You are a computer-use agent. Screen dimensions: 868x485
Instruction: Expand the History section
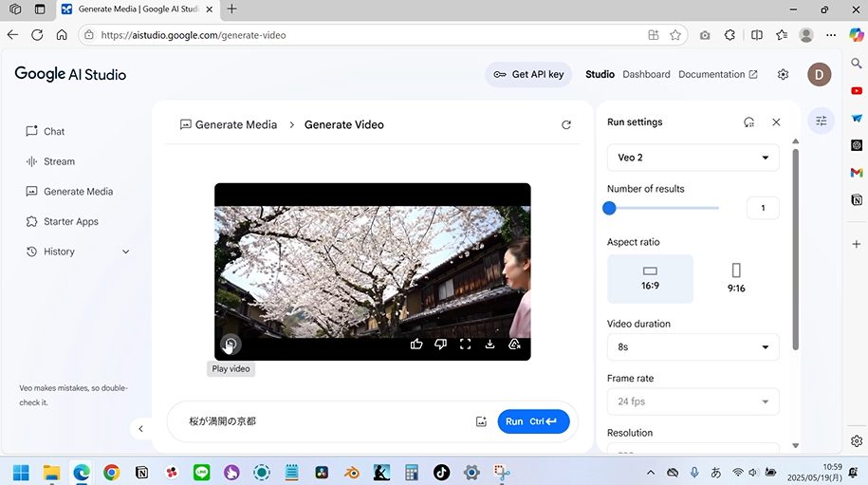click(x=125, y=252)
